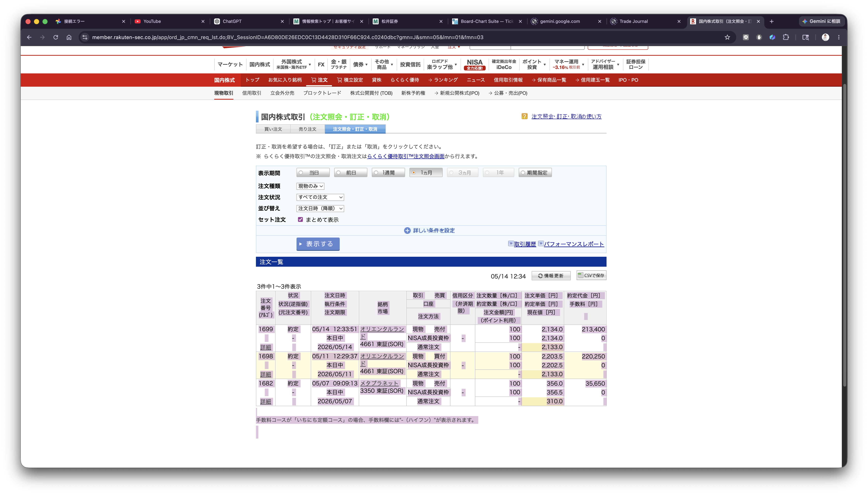Image resolution: width=868 pixels, height=495 pixels.
Task: Expand the 債券 menu
Action: pyautogui.click(x=360, y=64)
